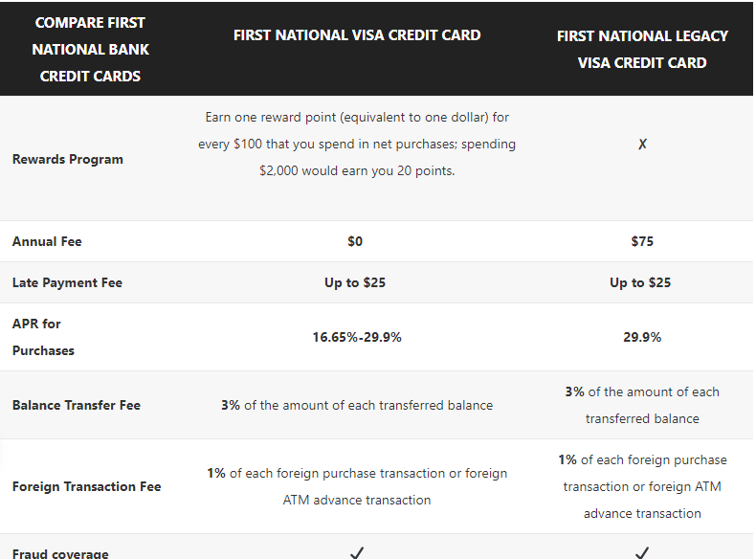Image resolution: width=756 pixels, height=559 pixels.
Task: Click the Compare First National Bank Credit Cards heading
Action: (90, 49)
